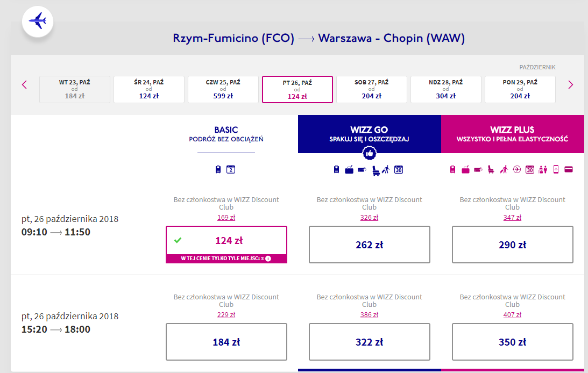Select date CZW 25, PAŹ 599 zł
Screen dimensions: 588x373
click(x=223, y=89)
